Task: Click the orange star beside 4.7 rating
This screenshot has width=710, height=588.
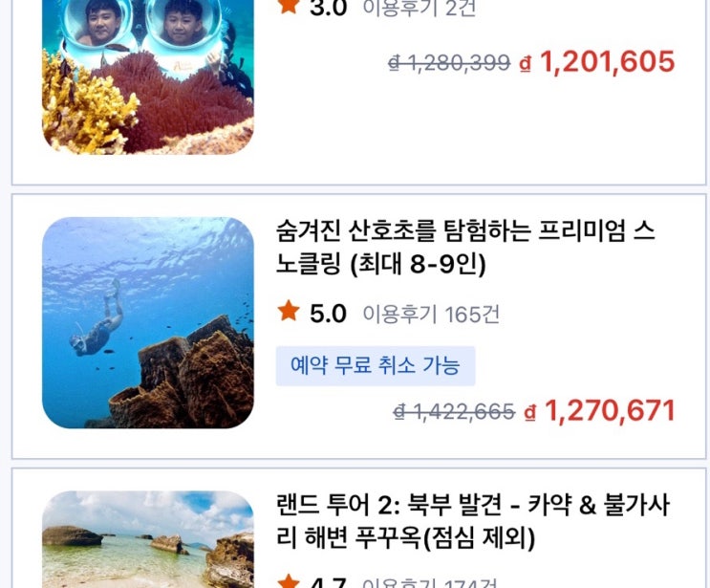Action: click(x=289, y=581)
